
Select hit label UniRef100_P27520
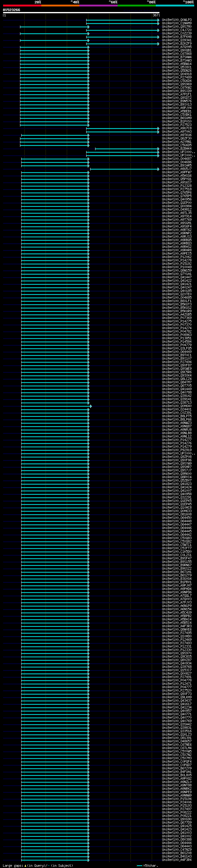[176, 691]
